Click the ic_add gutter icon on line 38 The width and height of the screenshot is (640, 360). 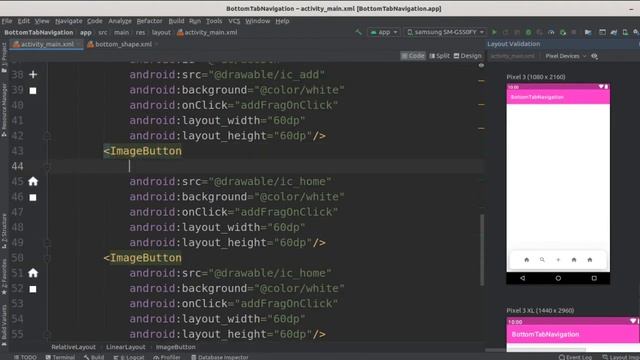(x=33, y=74)
